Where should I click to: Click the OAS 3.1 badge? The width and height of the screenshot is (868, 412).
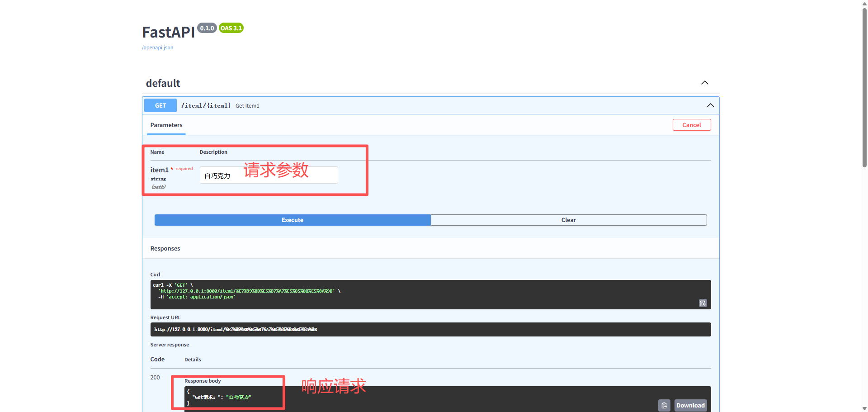tap(231, 28)
